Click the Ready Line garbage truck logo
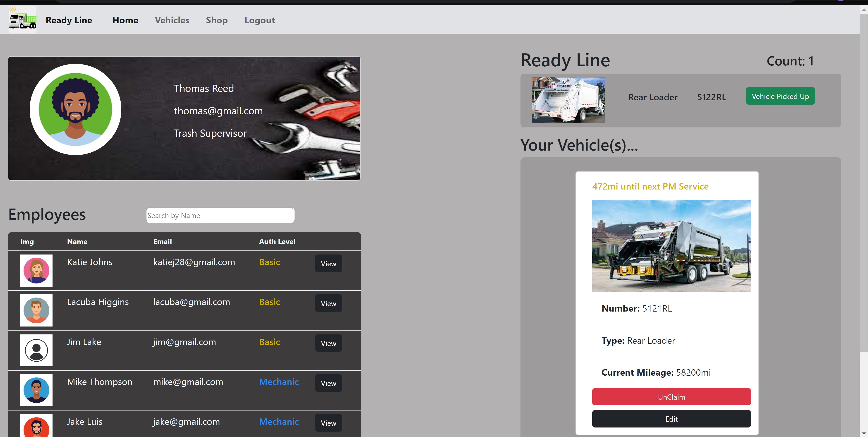This screenshot has width=868, height=437. click(23, 20)
